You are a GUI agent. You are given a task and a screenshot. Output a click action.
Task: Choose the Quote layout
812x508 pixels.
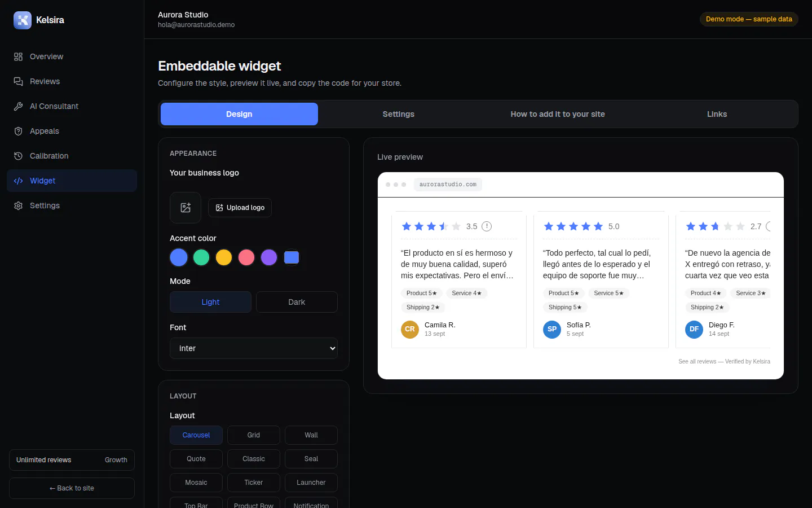(196, 459)
